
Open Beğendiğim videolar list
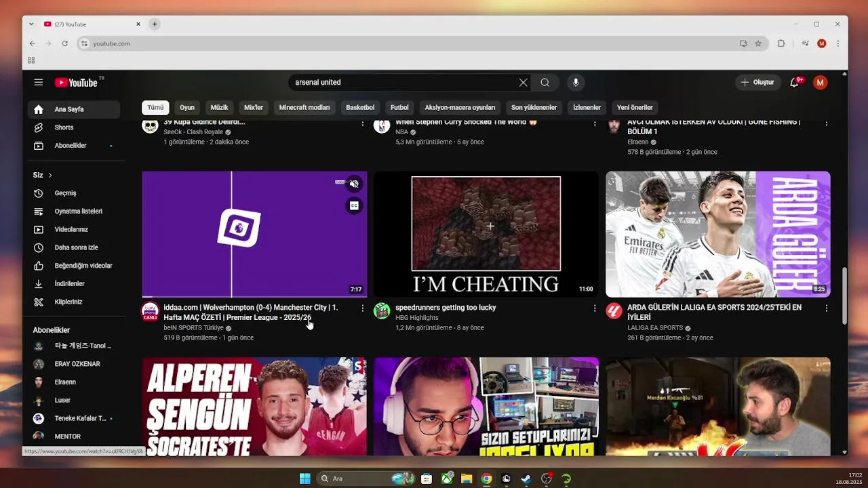(74, 266)
